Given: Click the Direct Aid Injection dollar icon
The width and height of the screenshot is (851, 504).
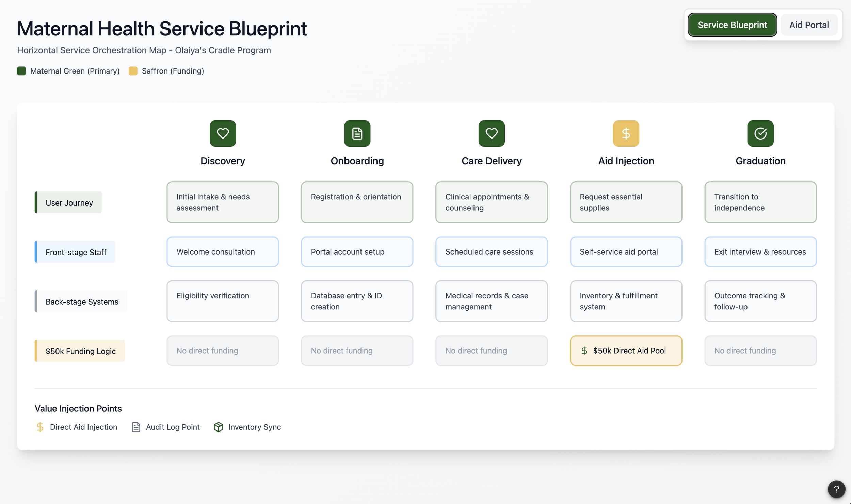Looking at the screenshot, I should click(40, 427).
